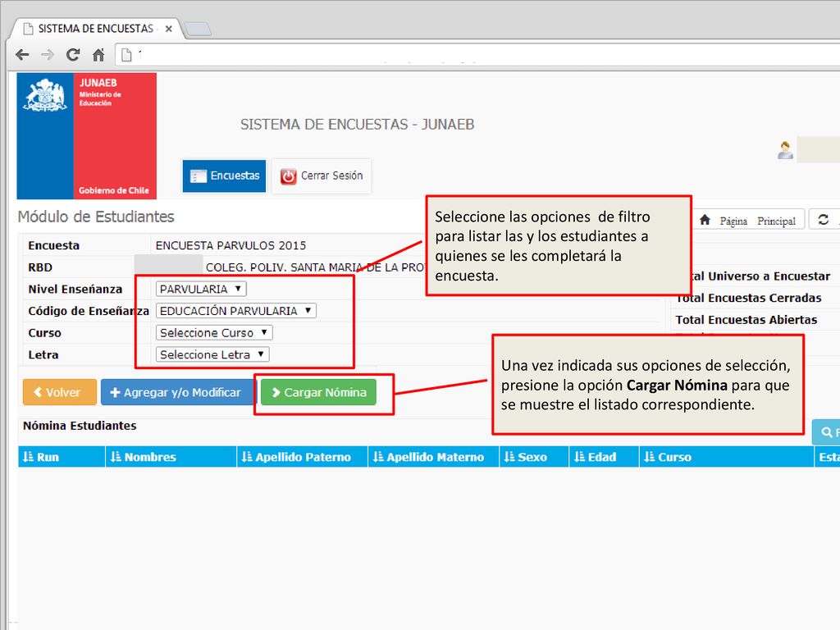
Task: Sort table by Edad column
Action: (604, 457)
